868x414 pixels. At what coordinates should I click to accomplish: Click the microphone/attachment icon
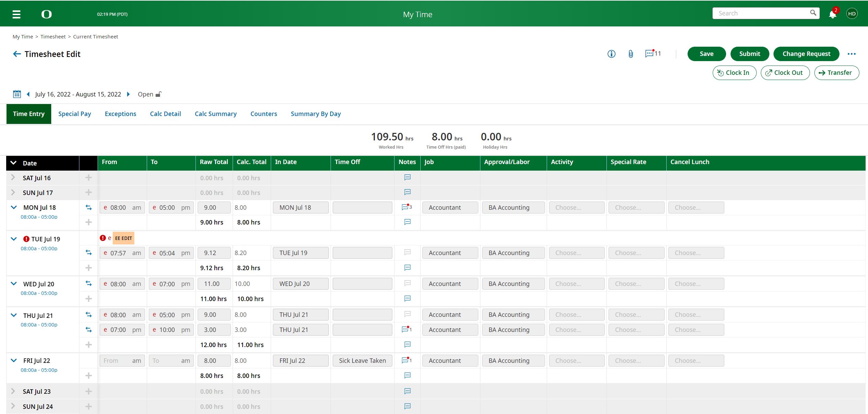point(631,54)
